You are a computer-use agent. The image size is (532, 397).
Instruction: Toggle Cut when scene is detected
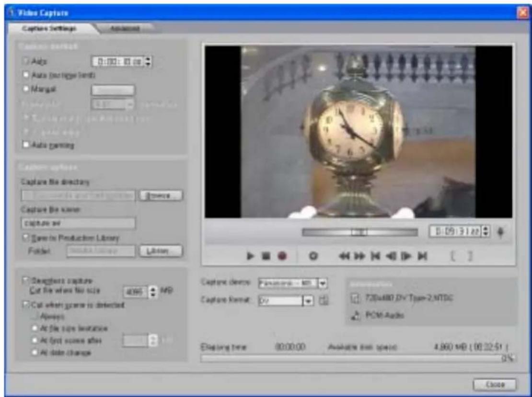point(26,305)
